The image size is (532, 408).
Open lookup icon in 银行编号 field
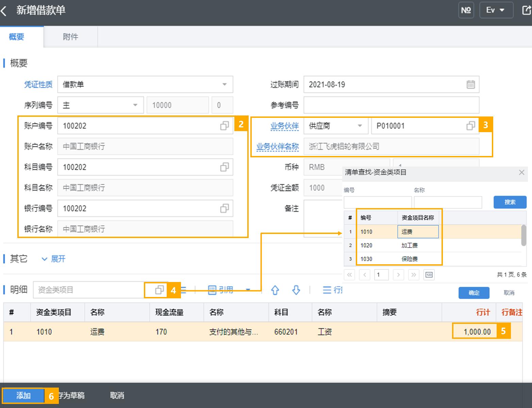224,208
